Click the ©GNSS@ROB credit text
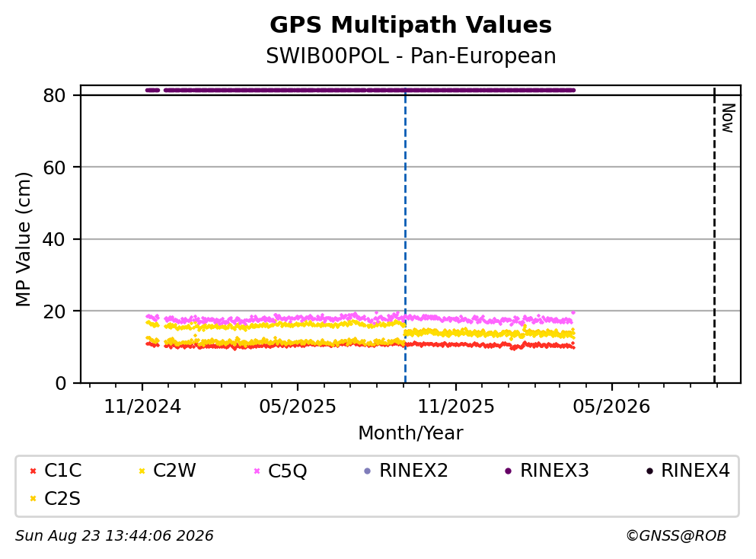The width and height of the screenshot is (756, 559). pyautogui.click(x=676, y=536)
